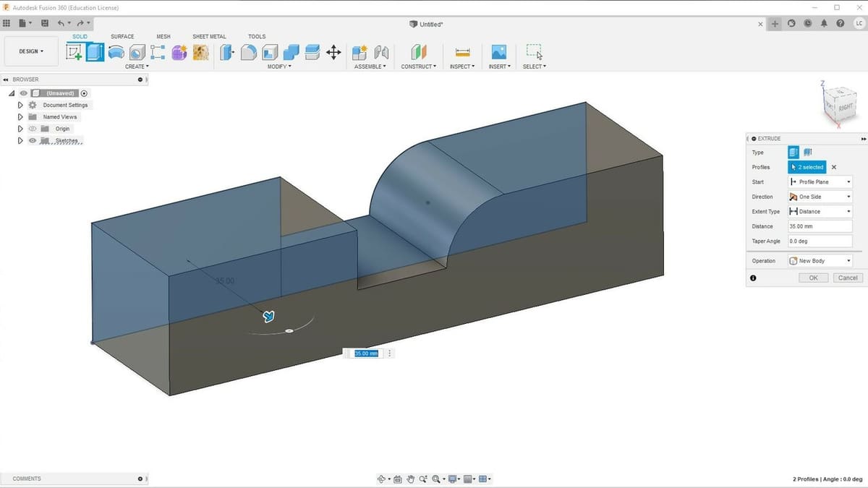The image size is (868, 488).
Task: Select the Press Pull tool
Action: pos(227,52)
